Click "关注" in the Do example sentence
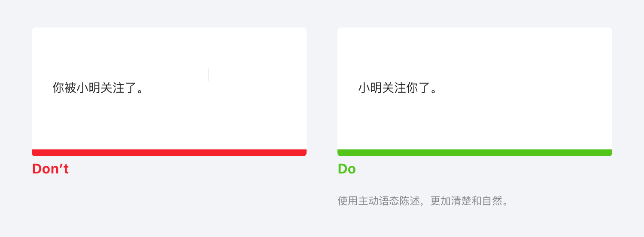Image resolution: width=644 pixels, height=237 pixels. 394,88
